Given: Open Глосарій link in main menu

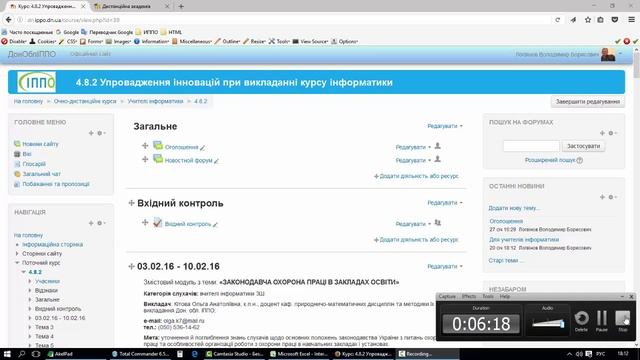Looking at the screenshot, I should point(34,164).
